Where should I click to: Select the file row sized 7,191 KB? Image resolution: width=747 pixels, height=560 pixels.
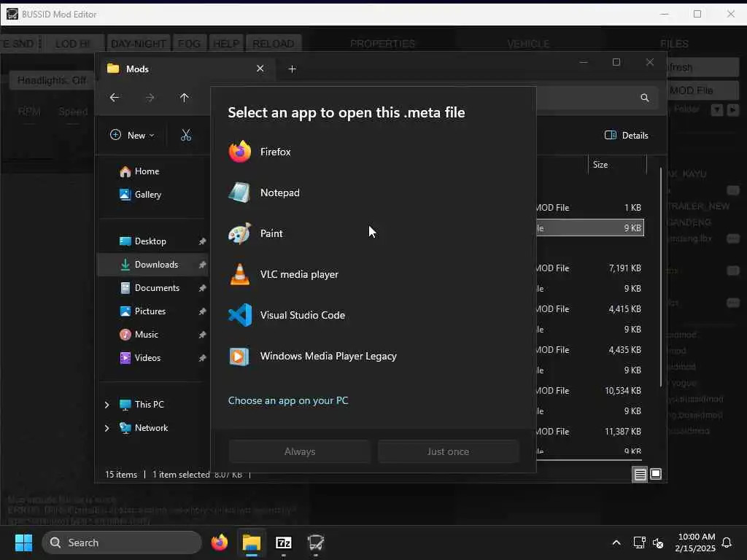click(589, 268)
